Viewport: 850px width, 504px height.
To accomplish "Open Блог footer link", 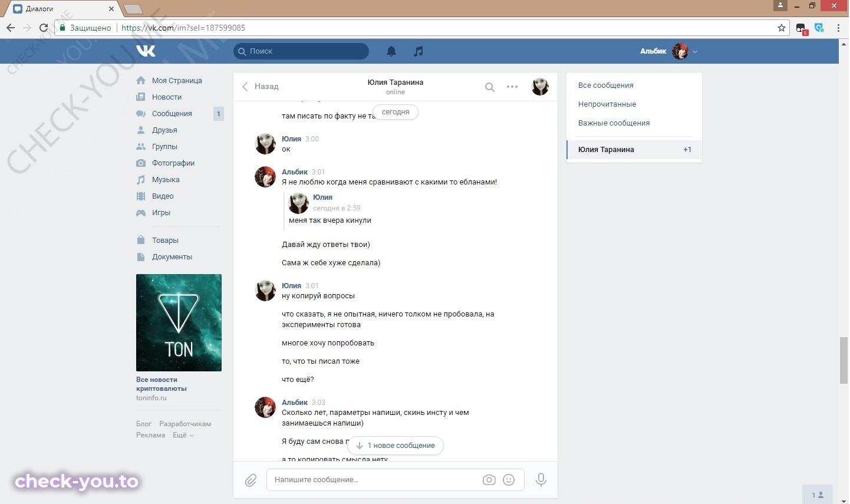I will pyautogui.click(x=144, y=424).
